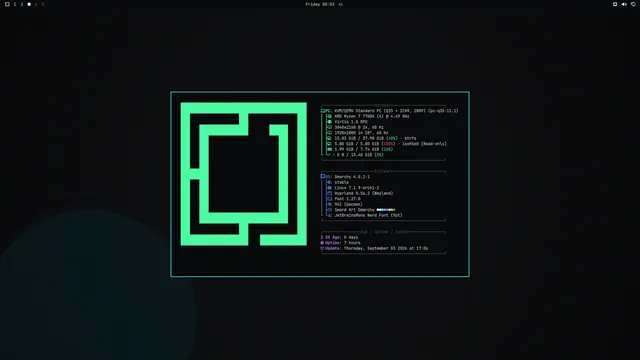Click the JetBrainsMono Nerd Font line
The width and height of the screenshot is (640, 360).
pos(368,215)
